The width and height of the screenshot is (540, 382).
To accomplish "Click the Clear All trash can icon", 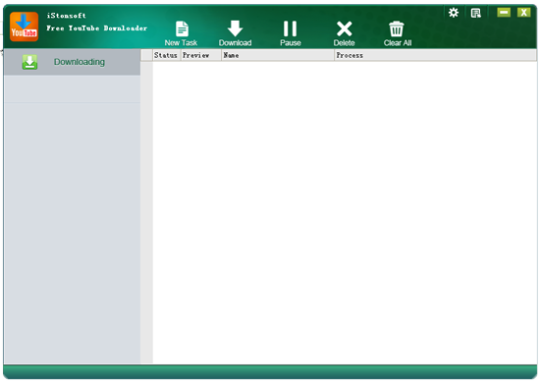I will 396,29.
